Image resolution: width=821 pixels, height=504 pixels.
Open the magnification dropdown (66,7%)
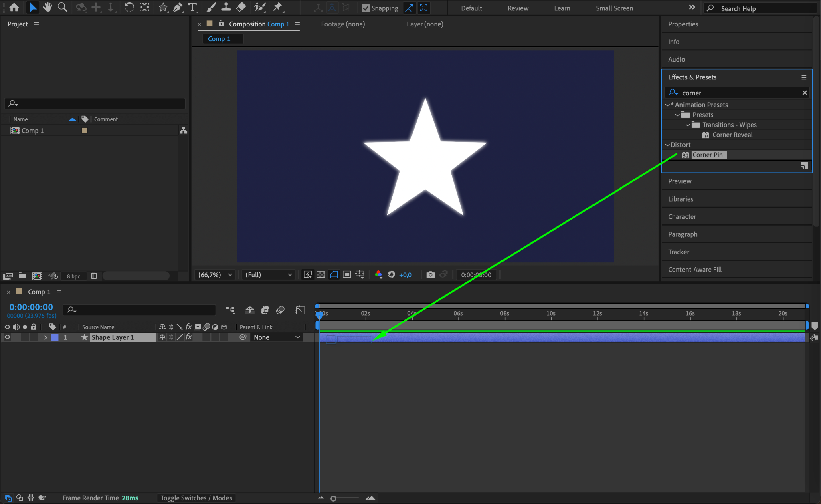pos(215,275)
